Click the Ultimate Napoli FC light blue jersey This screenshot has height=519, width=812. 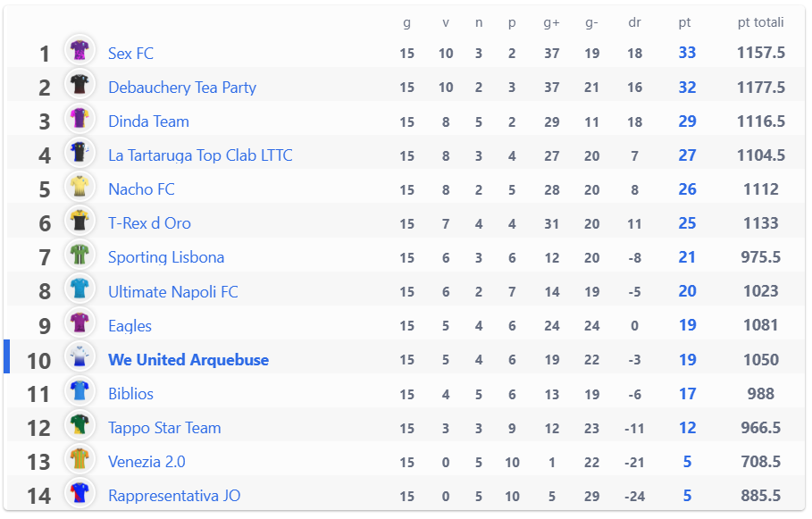(80, 289)
